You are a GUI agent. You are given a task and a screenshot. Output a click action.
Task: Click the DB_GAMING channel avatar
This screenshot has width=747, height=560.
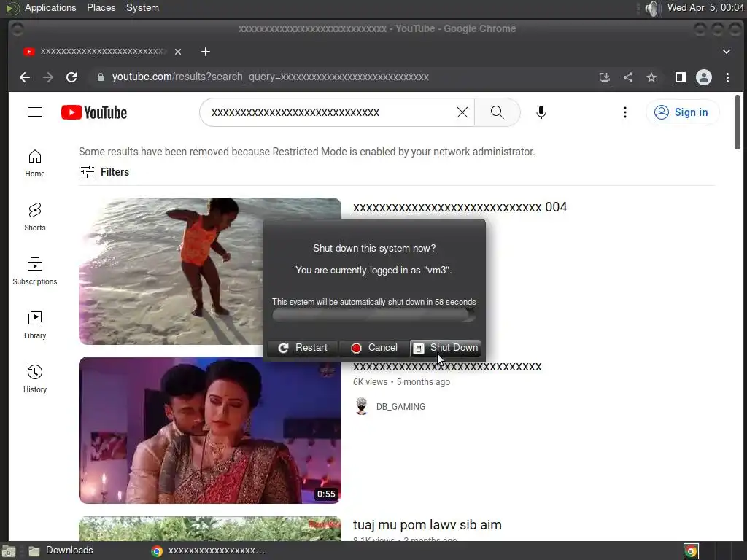[x=362, y=407]
